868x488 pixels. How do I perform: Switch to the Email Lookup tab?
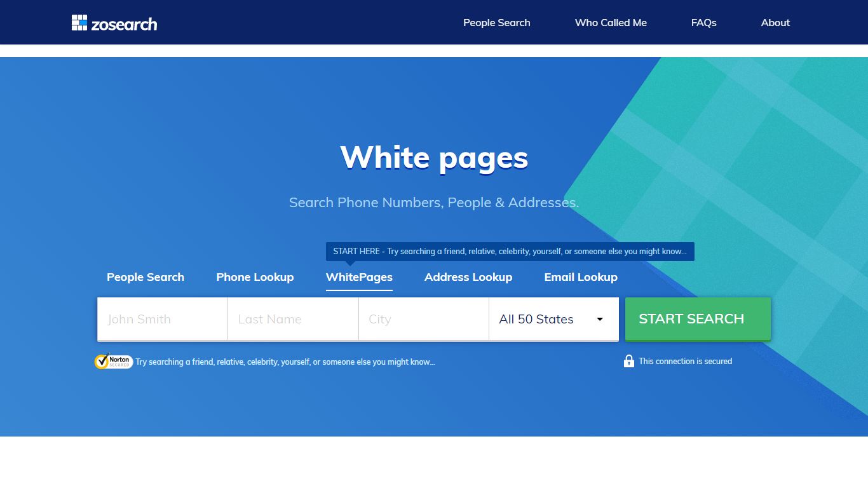tap(581, 277)
